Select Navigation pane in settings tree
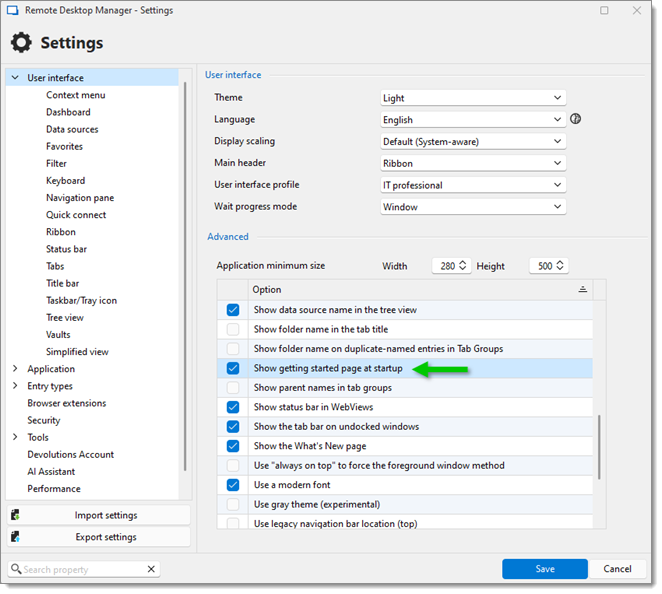This screenshot has width=662, height=594. 80,198
